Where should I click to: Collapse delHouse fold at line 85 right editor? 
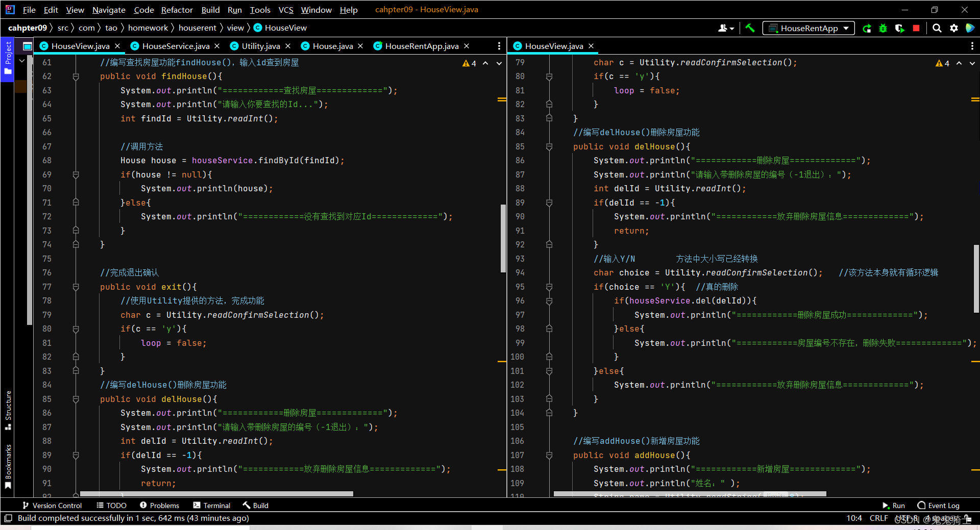(549, 147)
